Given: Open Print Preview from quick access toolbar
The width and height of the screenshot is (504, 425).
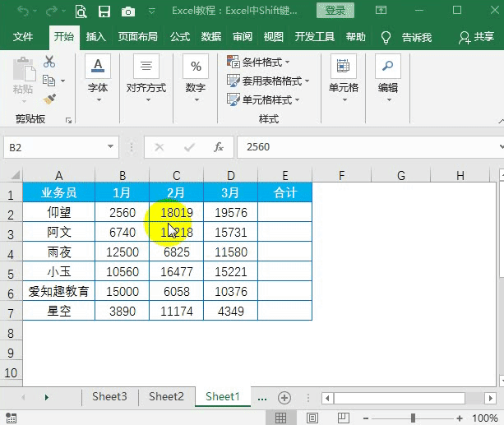Looking at the screenshot, I should tap(81, 12).
